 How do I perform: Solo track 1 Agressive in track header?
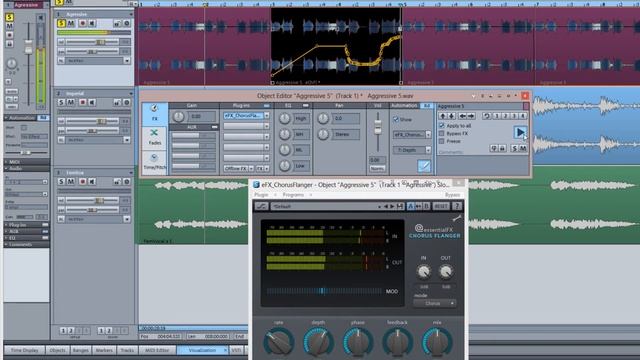(61, 23)
